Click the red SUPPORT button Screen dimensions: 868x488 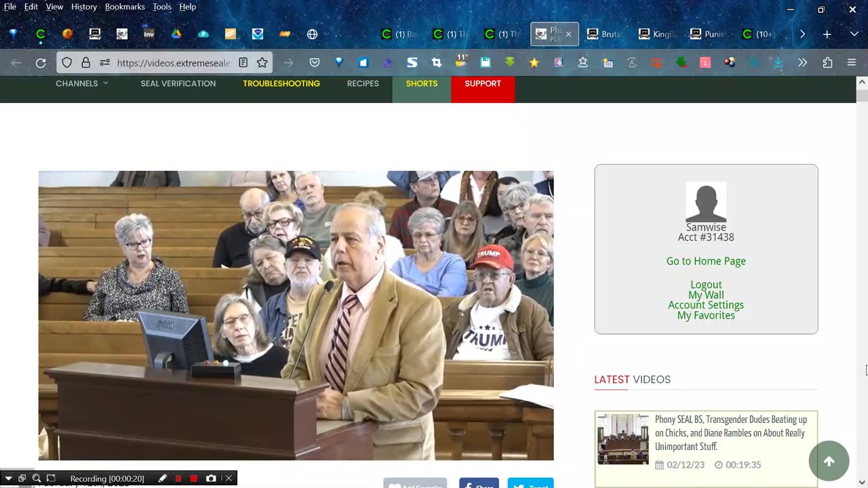(483, 83)
